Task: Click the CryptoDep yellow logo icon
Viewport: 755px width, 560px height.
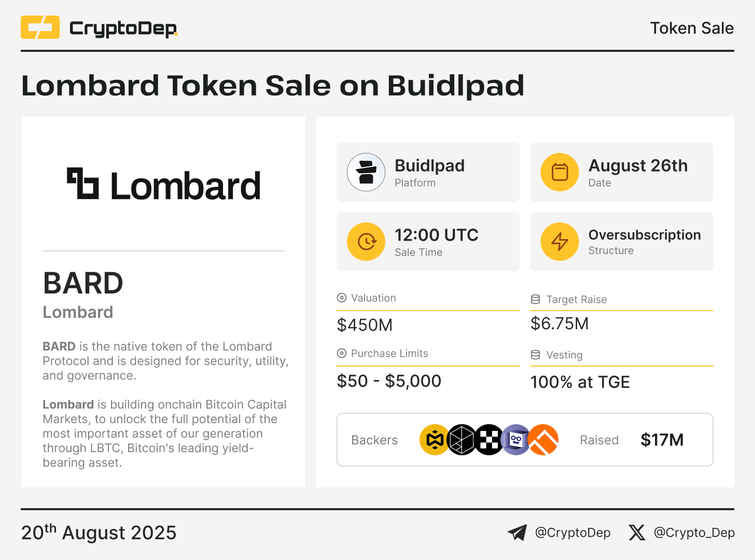Action: tap(40, 27)
